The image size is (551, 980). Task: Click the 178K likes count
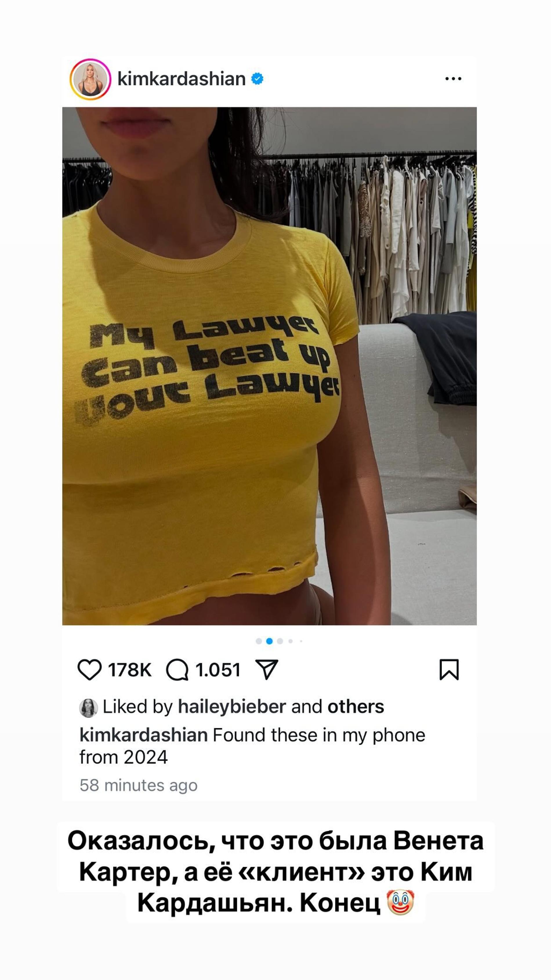130,670
